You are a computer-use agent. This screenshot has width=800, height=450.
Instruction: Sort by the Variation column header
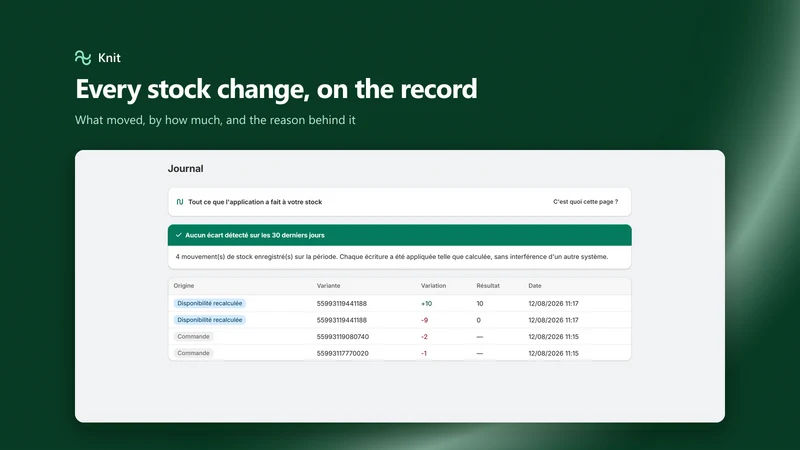coord(433,286)
